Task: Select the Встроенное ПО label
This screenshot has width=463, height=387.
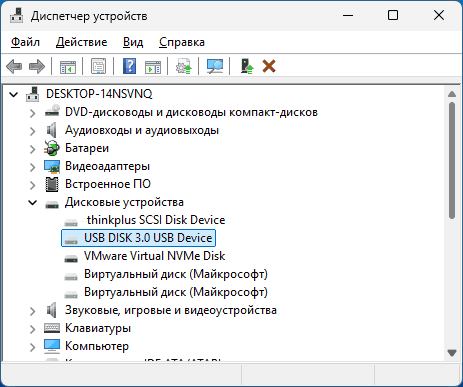Action: (108, 184)
